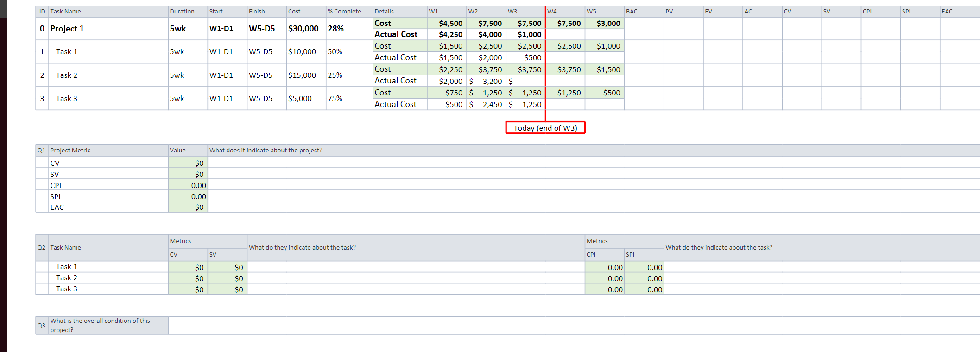
Task: Click the "Details" column header
Action: [x=400, y=12]
